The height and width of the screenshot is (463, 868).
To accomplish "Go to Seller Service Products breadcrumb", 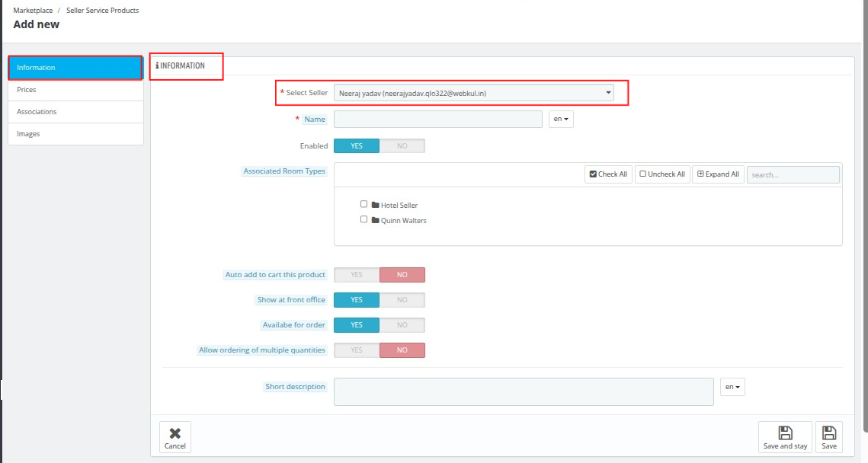I will (102, 11).
